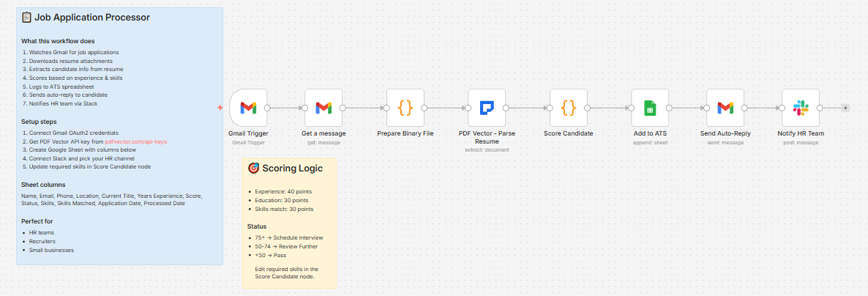
Task: Click the 'Score Candidate' node label
Action: pos(569,133)
